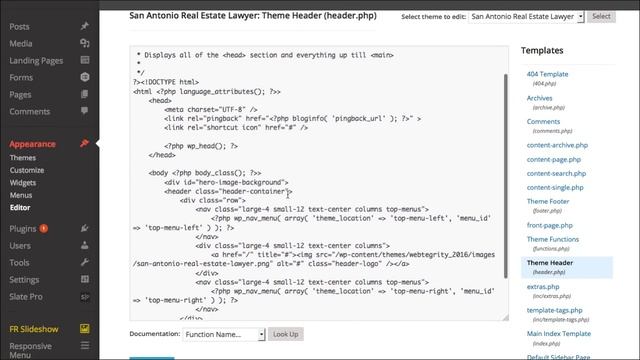Go to Themes under Appearance
Screen dimensions: 640x360
[x=23, y=158]
